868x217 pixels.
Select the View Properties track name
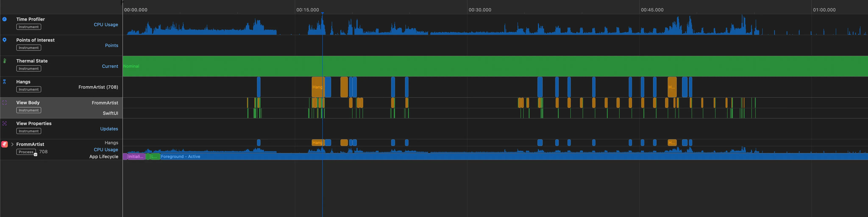click(34, 123)
